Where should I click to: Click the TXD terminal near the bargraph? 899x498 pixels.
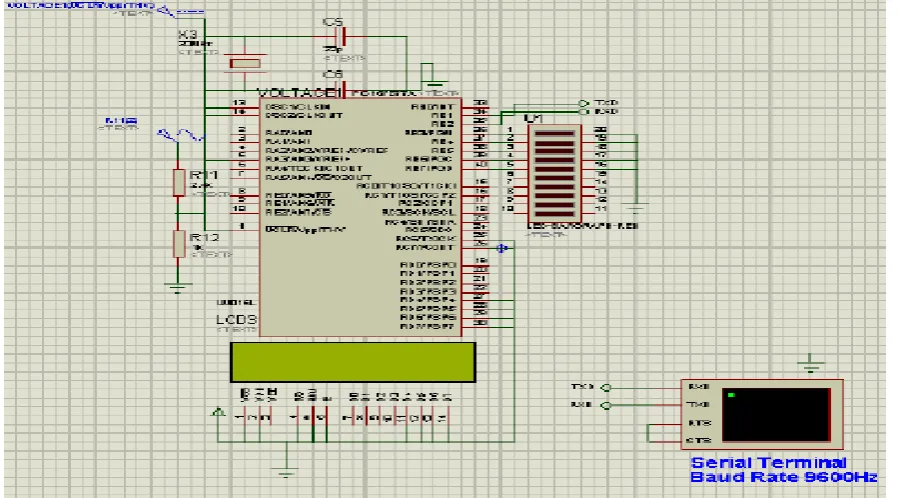583,103
